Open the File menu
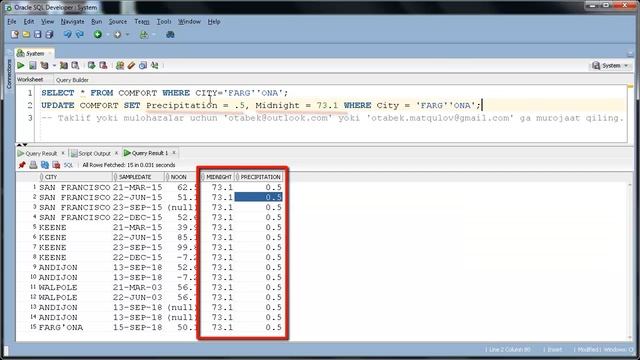The image size is (640, 360). pos(12,22)
